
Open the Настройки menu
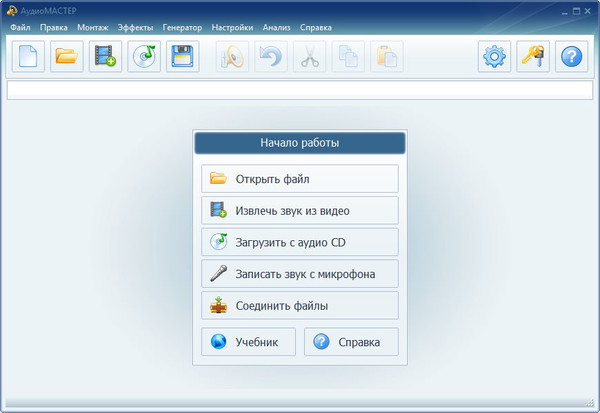coord(232,28)
